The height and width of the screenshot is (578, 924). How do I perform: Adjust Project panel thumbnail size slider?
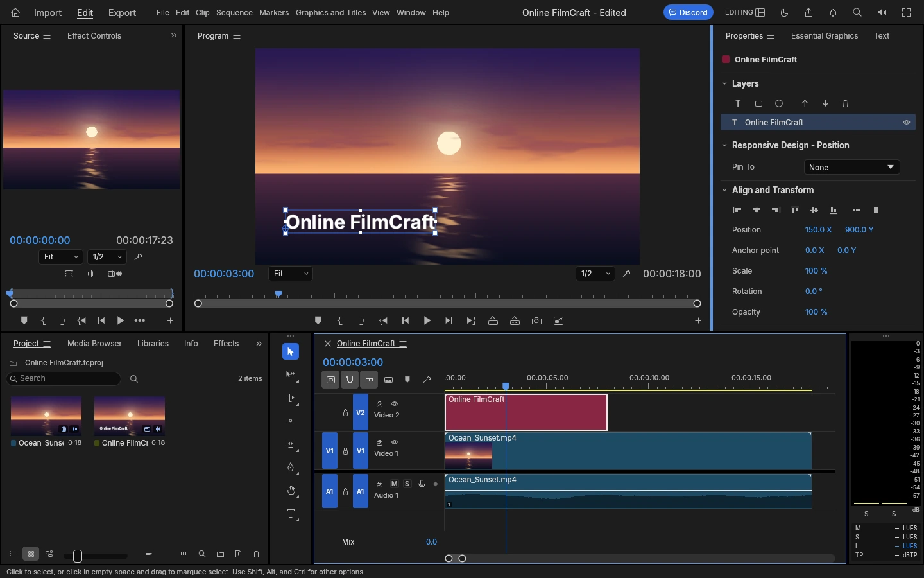pyautogui.click(x=78, y=556)
